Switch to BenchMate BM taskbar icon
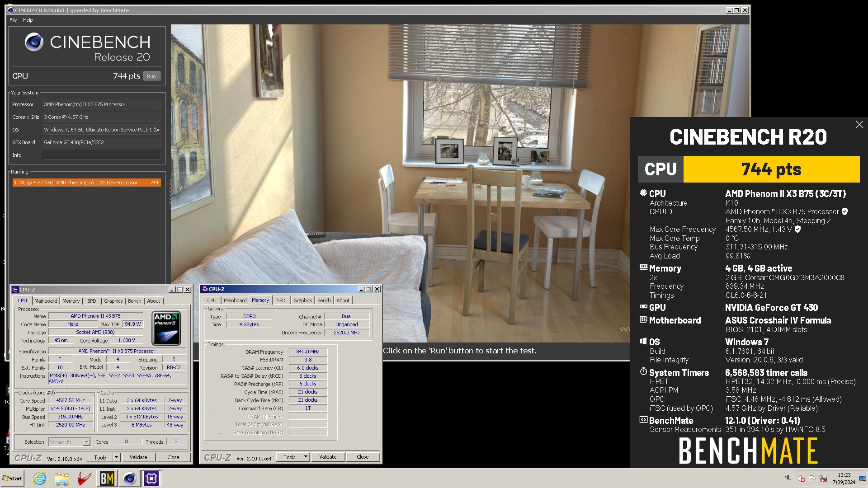This screenshot has height=488, width=868. [x=107, y=478]
